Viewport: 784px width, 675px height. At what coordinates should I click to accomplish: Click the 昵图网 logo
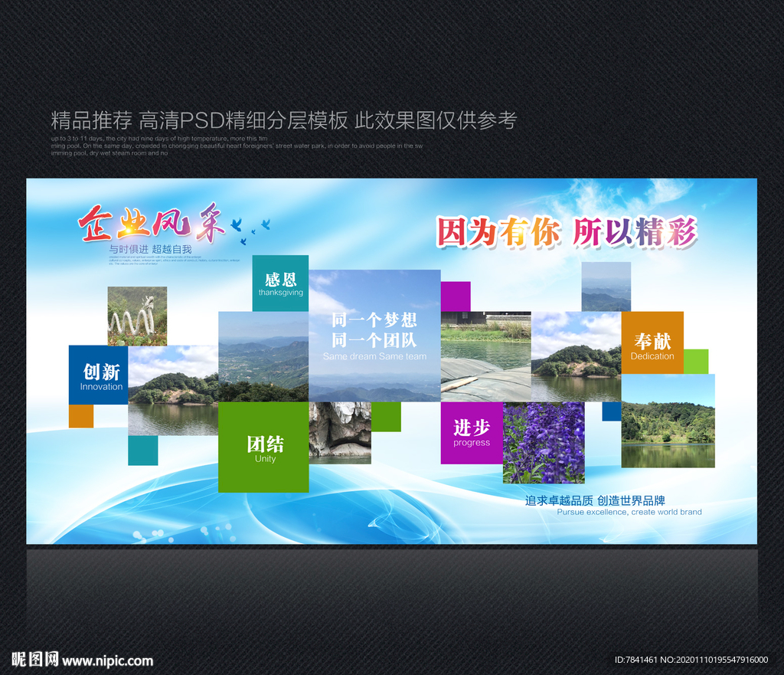coord(35,659)
